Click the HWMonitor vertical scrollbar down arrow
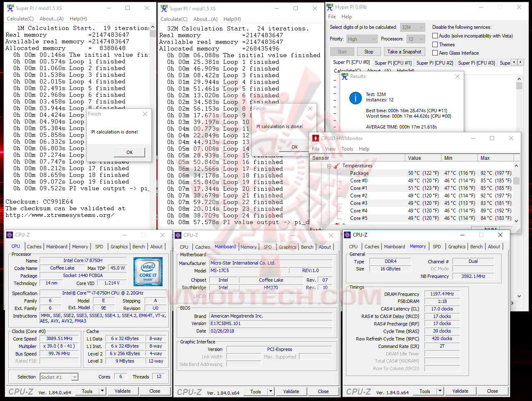The width and height of the screenshot is (532, 401). [x=516, y=221]
